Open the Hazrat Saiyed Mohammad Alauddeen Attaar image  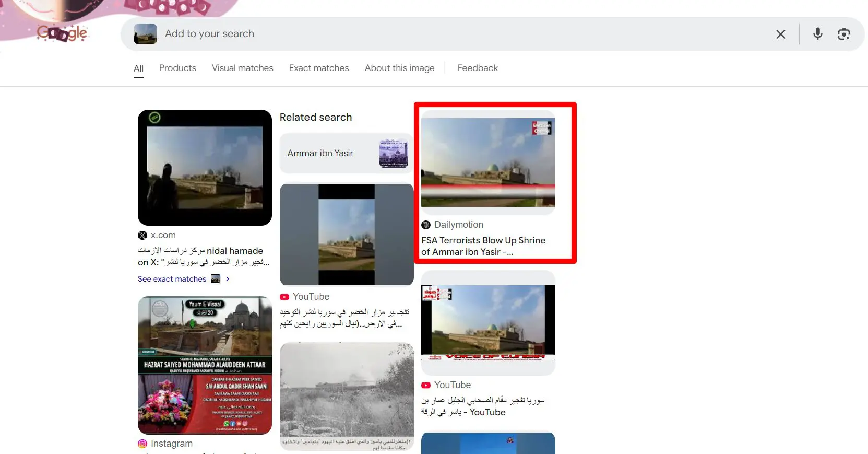coord(205,365)
